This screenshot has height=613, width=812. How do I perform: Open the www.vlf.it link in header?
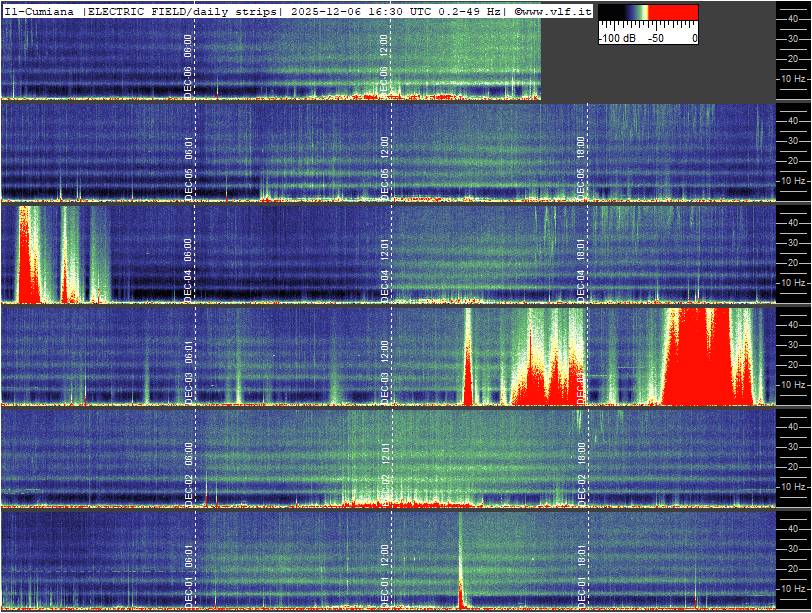pyautogui.click(x=553, y=10)
